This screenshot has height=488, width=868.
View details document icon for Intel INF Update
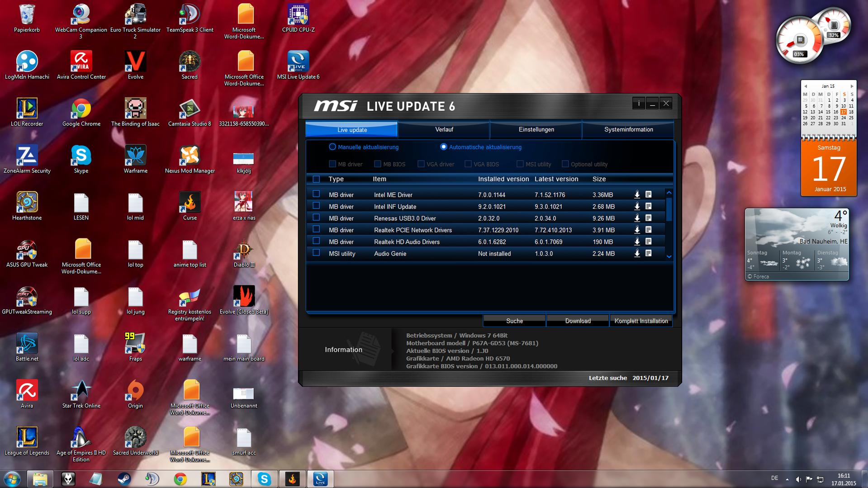point(648,206)
